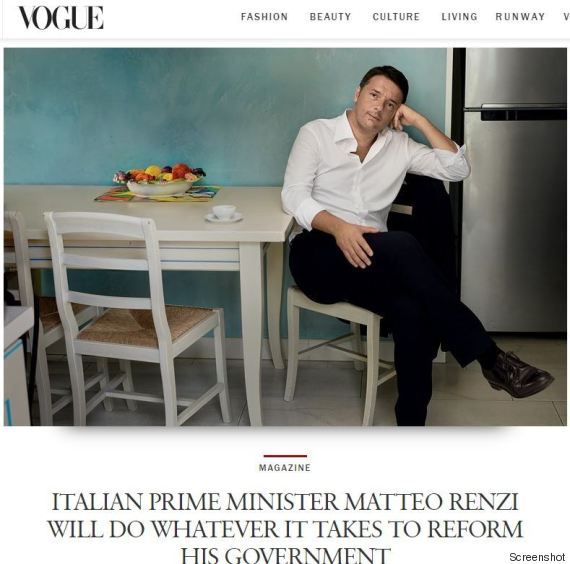Click the 'HIS GOVERNMENT' headline line

coord(286,556)
